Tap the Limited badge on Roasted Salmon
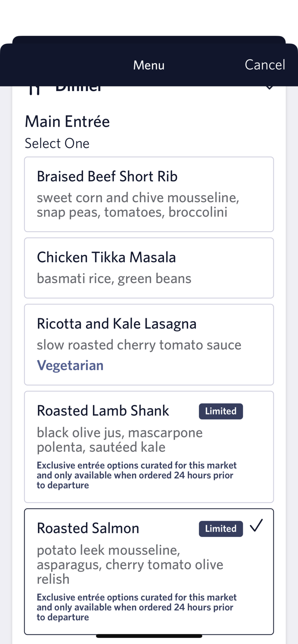The width and height of the screenshot is (298, 644). click(x=221, y=529)
